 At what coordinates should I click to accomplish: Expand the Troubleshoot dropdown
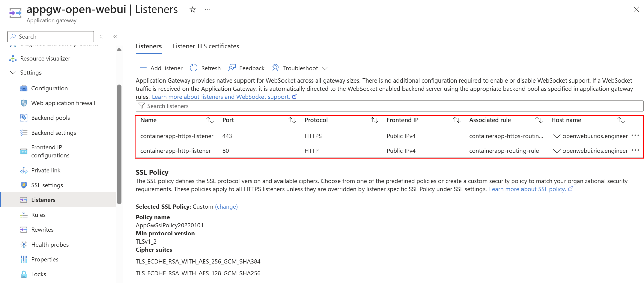(325, 68)
